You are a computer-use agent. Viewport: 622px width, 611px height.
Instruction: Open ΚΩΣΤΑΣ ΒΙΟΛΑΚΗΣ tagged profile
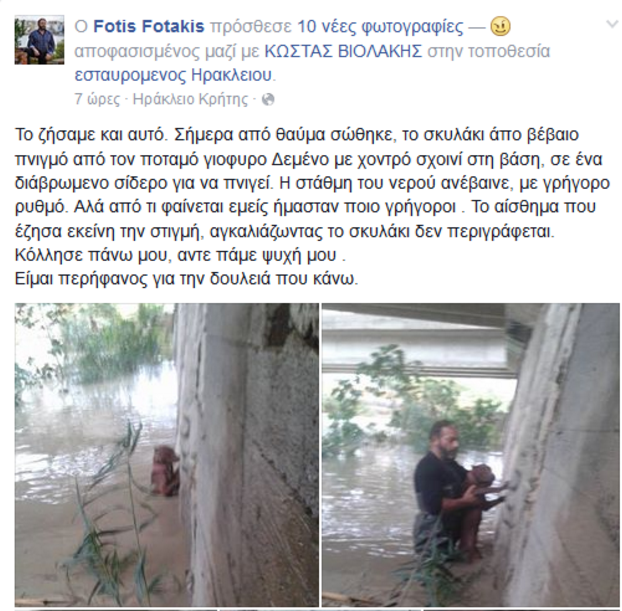tap(343, 51)
